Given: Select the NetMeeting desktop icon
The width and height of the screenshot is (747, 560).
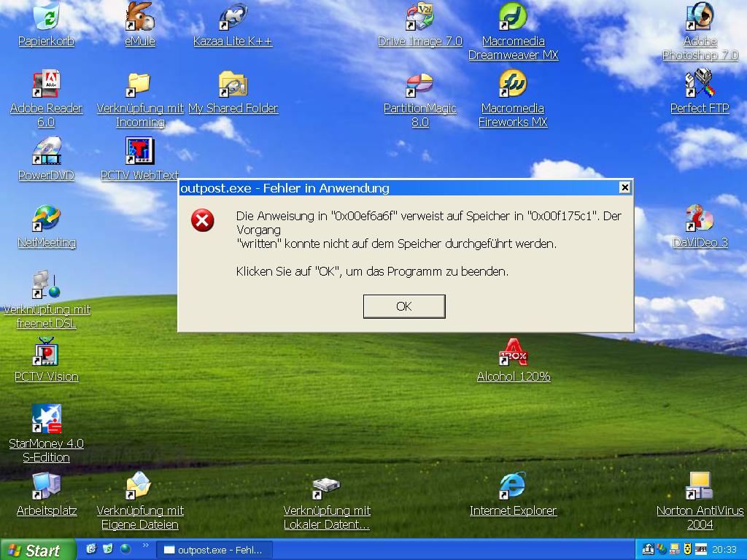Looking at the screenshot, I should (x=46, y=218).
